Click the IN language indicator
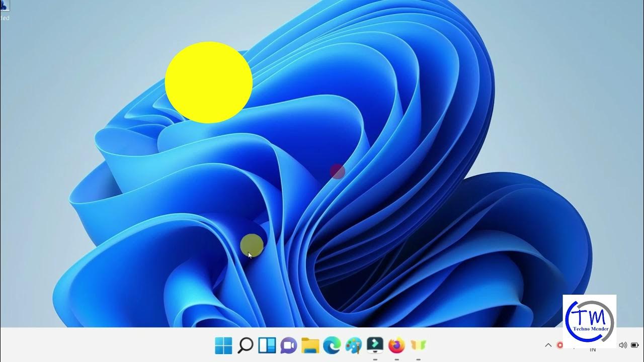Screen dimensions: 644x362 click(x=593, y=349)
